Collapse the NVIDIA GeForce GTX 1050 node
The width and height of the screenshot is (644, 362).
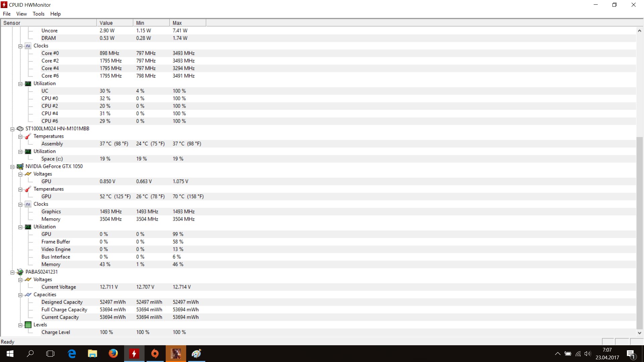coord(12,167)
